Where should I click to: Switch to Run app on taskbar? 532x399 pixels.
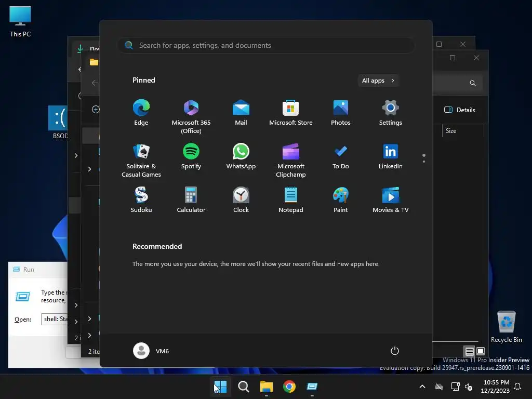click(312, 387)
